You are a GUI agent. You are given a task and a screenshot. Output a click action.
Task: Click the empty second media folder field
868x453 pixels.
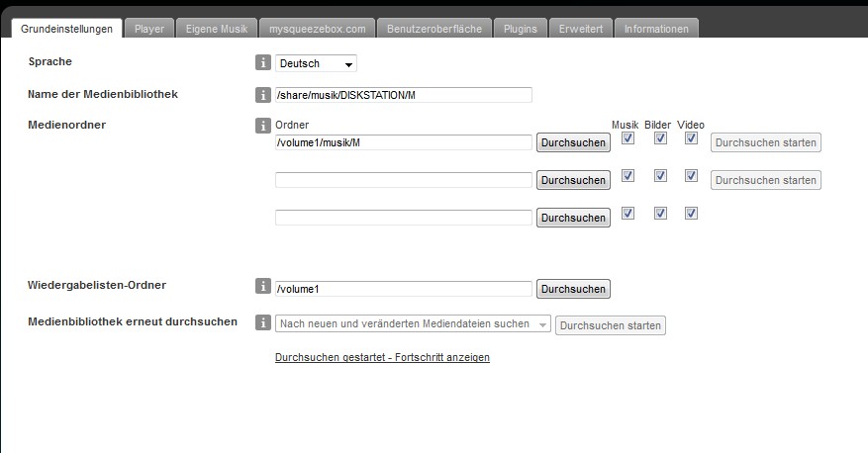click(403, 180)
